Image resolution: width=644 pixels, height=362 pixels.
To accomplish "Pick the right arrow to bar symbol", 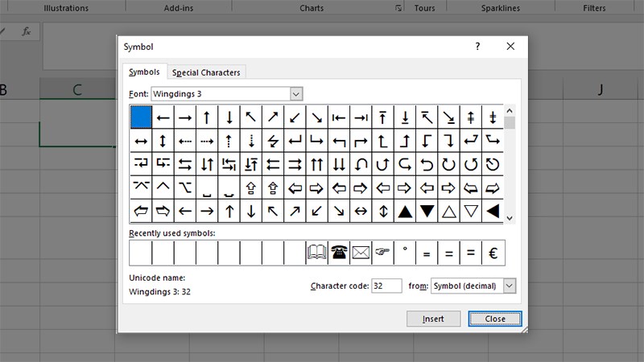I will click(361, 118).
